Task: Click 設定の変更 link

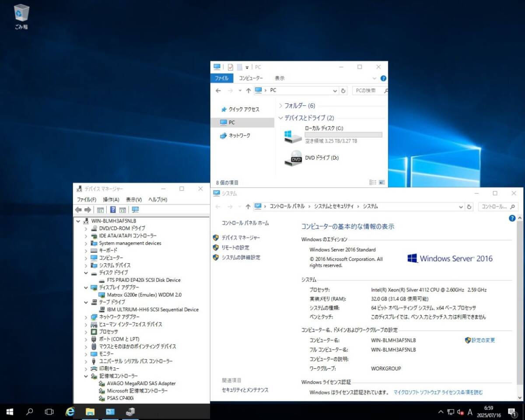Action: [483, 340]
